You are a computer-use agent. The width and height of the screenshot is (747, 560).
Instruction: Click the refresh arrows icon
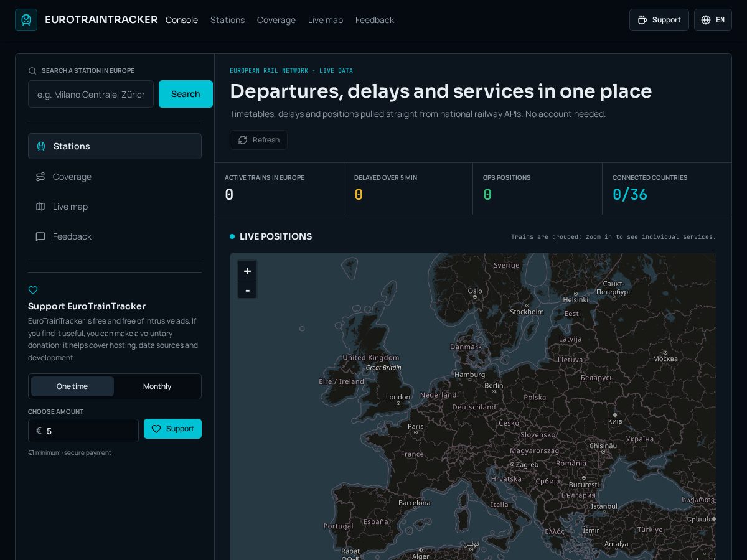click(243, 140)
